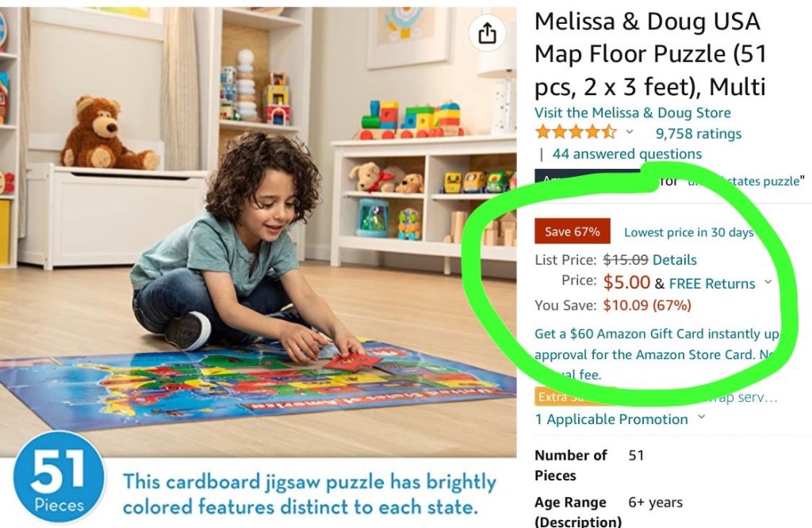The height and width of the screenshot is (528, 812).
Task: Expand the chevron next to FREE Returns
Action: tap(767, 282)
